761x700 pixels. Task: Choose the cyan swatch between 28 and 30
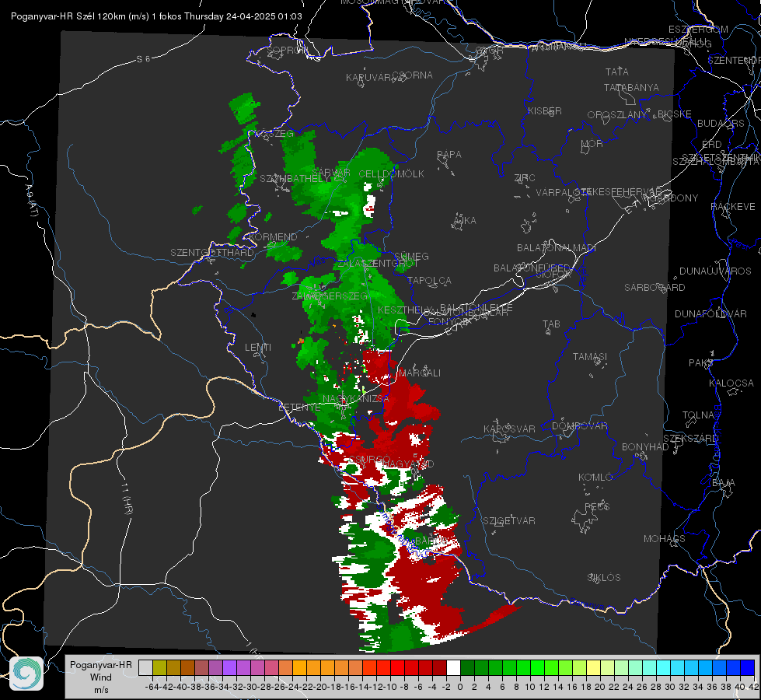coord(663,667)
